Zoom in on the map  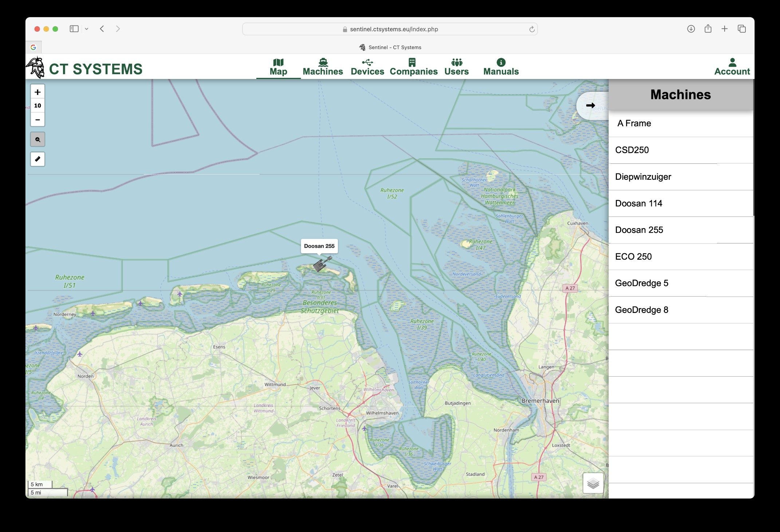click(x=38, y=92)
